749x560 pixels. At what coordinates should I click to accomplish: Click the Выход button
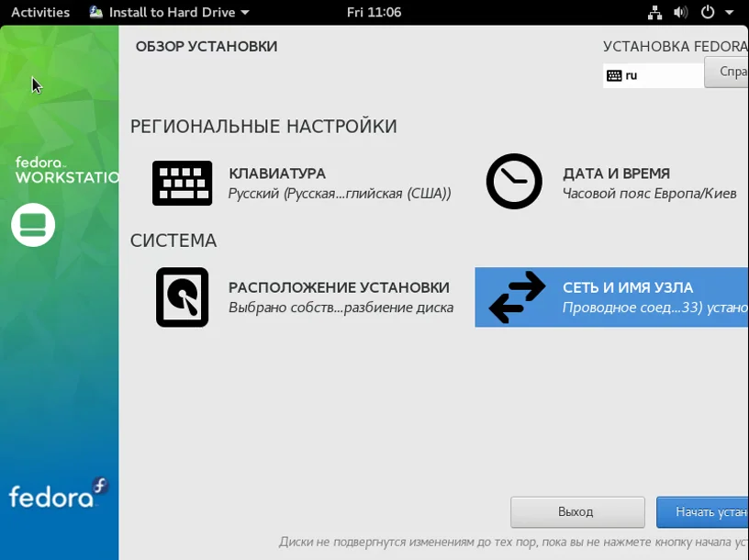coord(577,512)
